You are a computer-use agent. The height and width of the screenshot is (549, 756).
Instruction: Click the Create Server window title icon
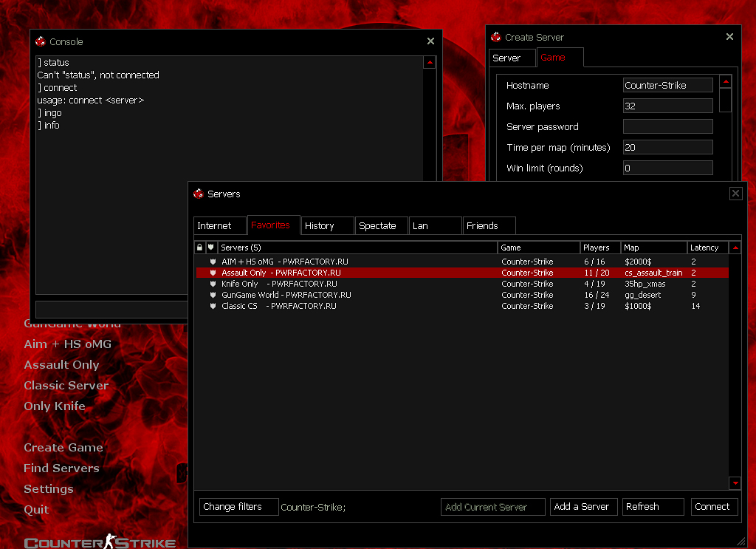495,37
